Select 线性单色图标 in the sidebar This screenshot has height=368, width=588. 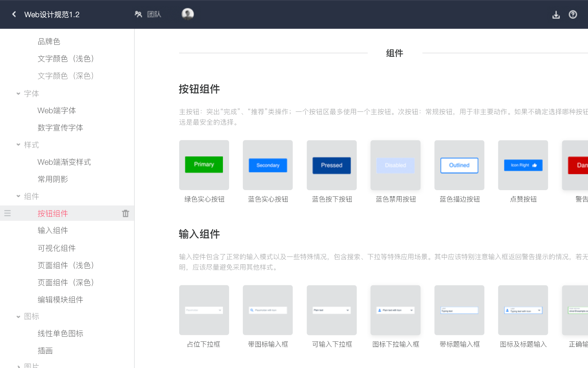coord(60,333)
